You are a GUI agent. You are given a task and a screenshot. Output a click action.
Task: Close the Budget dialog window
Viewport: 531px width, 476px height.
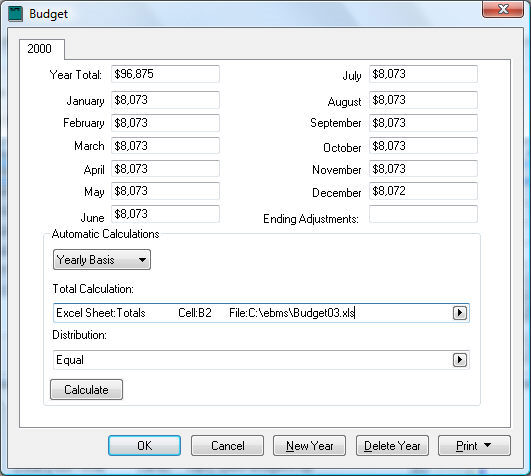(x=503, y=9)
